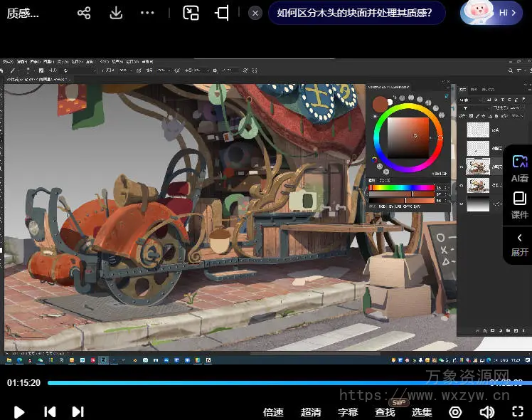This screenshot has height=420, width=532.
Task: Open AI看 assistant panel
Action: tap(519, 168)
